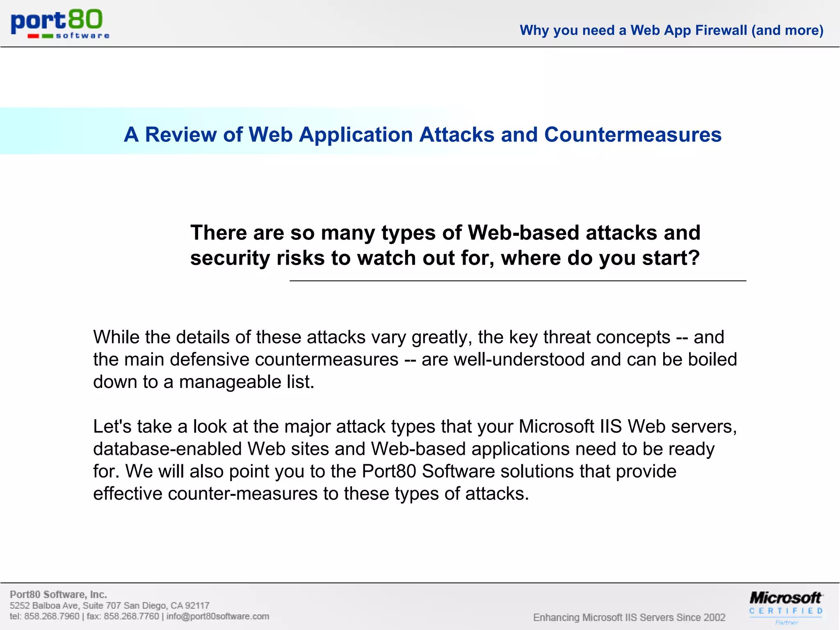Viewport: 840px width, 630px height.
Task: Click the Balboa Ave address line
Action: click(x=110, y=605)
